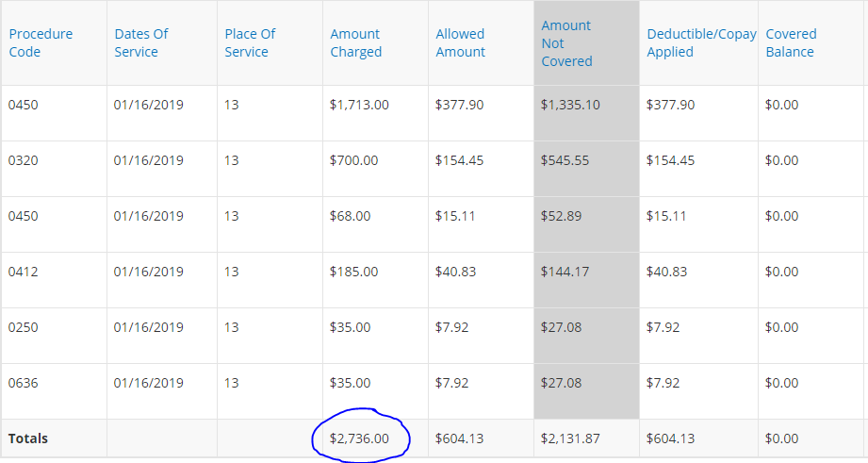Select the $185.00 amount charged cell
Viewport: 868px width, 463px height.
353,272
